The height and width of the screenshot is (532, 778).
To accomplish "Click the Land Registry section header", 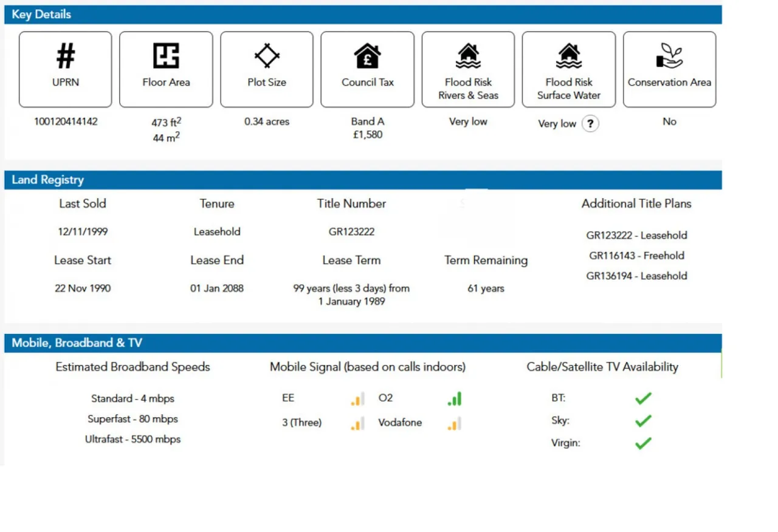I will [363, 180].
